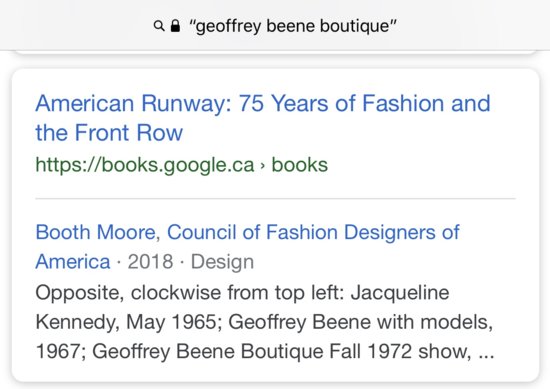Open the Booth Moore author link
Screen dimensions: 550x389
pyautogui.click(x=95, y=232)
